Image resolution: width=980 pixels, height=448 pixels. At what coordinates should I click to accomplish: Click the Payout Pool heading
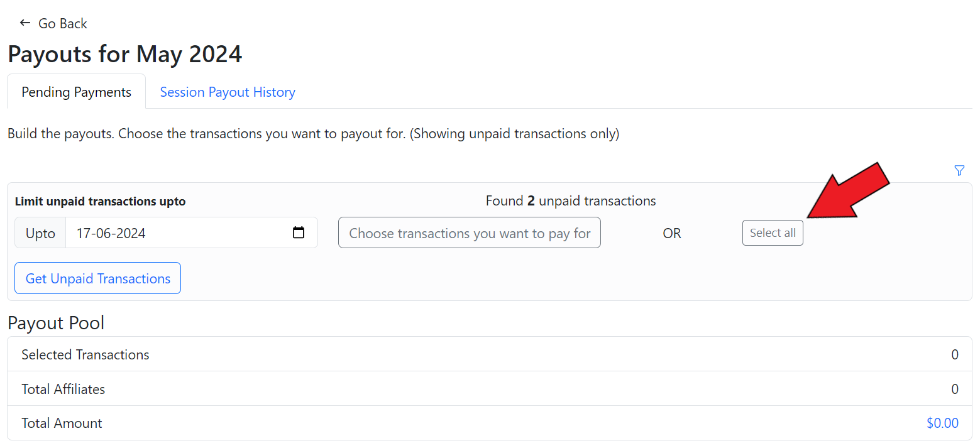[56, 323]
